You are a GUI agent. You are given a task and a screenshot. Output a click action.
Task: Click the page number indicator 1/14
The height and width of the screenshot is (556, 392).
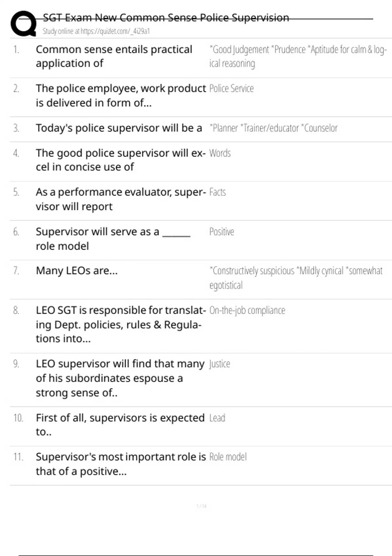point(202,506)
